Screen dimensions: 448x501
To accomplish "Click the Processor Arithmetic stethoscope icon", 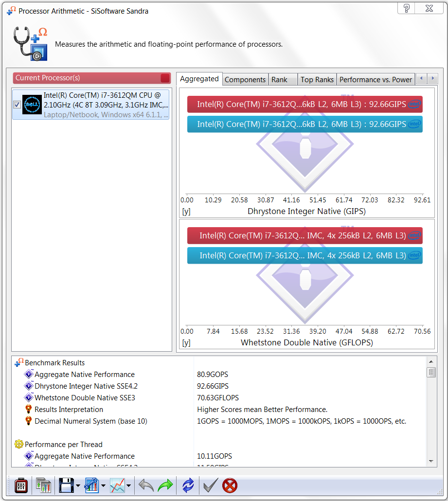I will tap(31, 44).
